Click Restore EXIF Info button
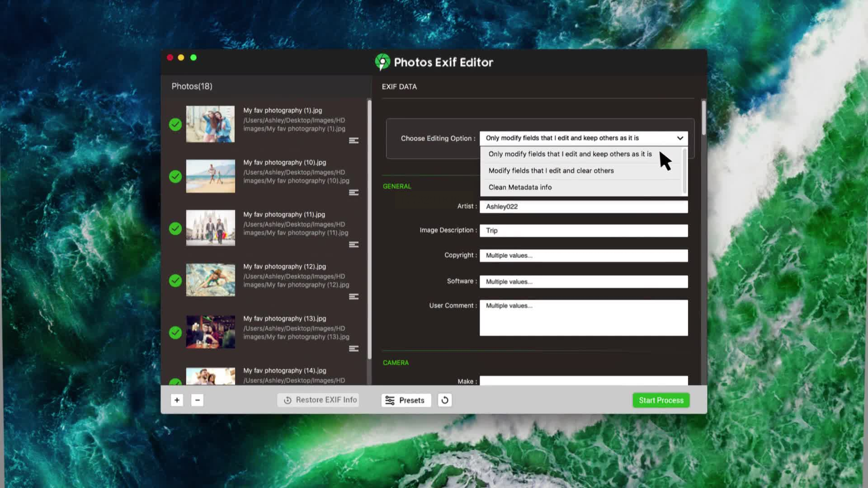Image resolution: width=868 pixels, height=488 pixels. (319, 400)
